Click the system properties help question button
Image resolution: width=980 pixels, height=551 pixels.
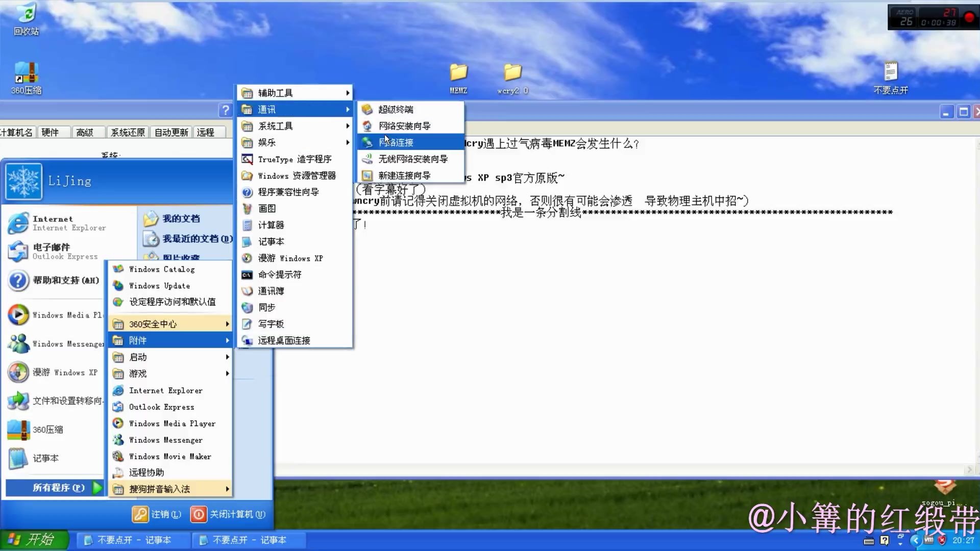(225, 110)
